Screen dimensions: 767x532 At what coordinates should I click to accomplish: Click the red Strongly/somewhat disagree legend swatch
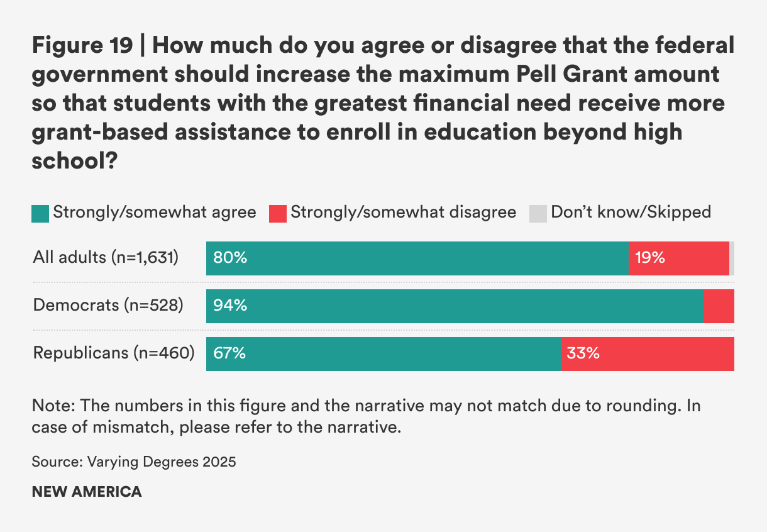pos(277,213)
